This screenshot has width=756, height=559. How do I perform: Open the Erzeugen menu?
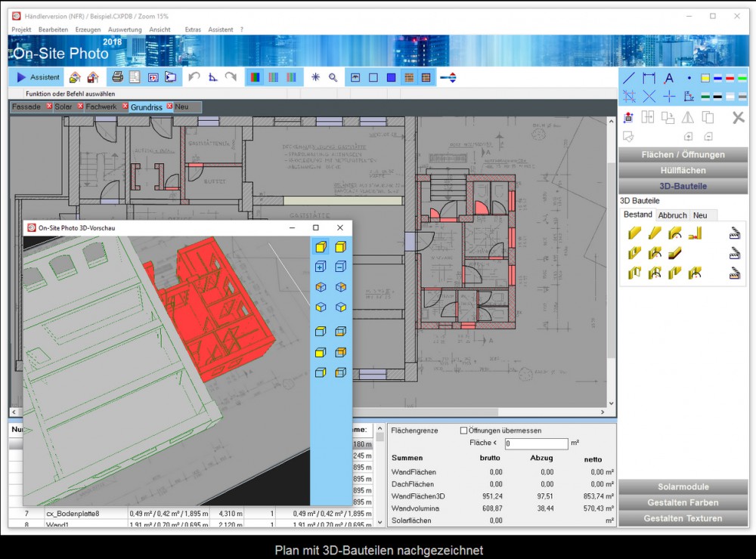[x=88, y=29]
